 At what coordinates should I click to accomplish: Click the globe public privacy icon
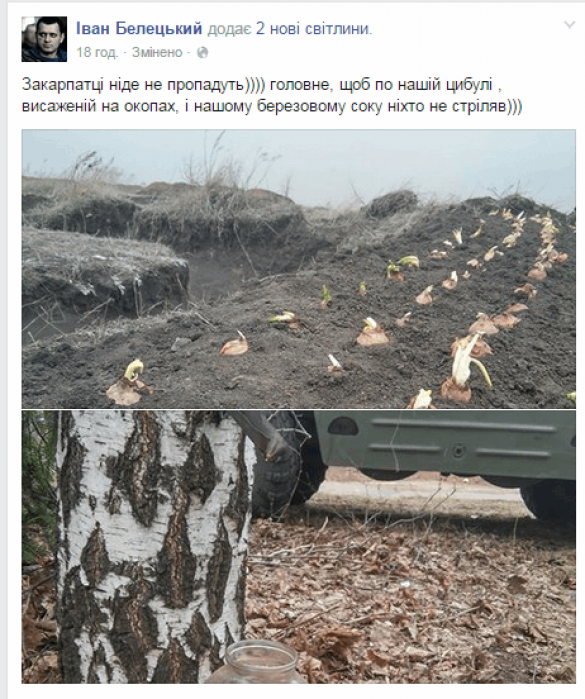(202, 53)
